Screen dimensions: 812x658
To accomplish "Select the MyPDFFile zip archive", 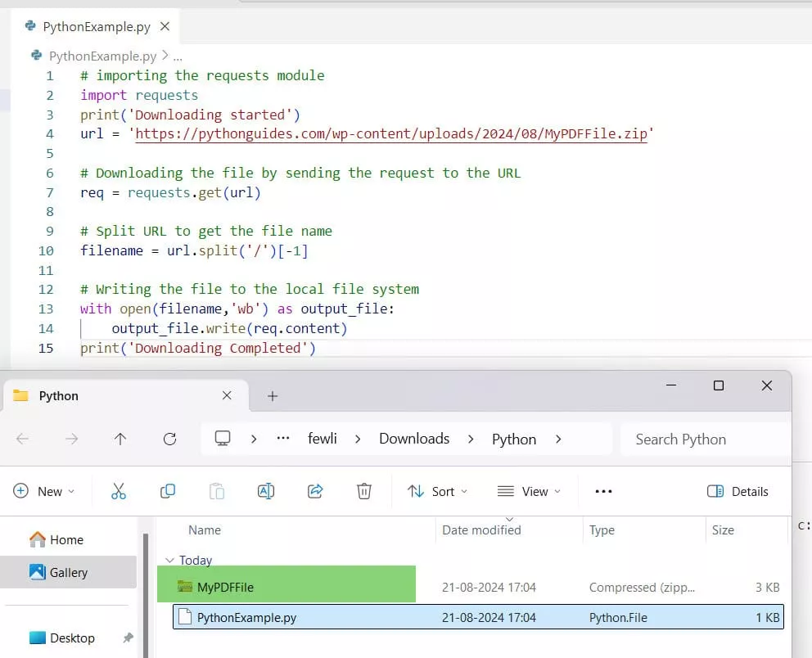I will (225, 587).
